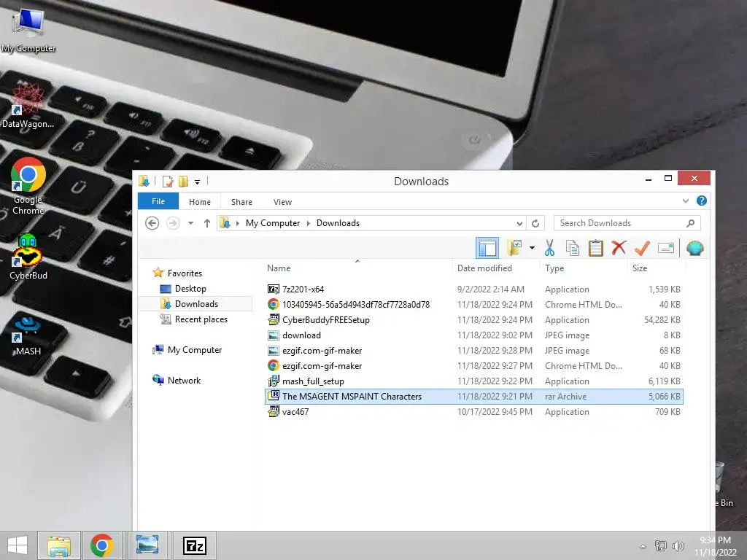Sort files by the Type column

[x=554, y=268]
